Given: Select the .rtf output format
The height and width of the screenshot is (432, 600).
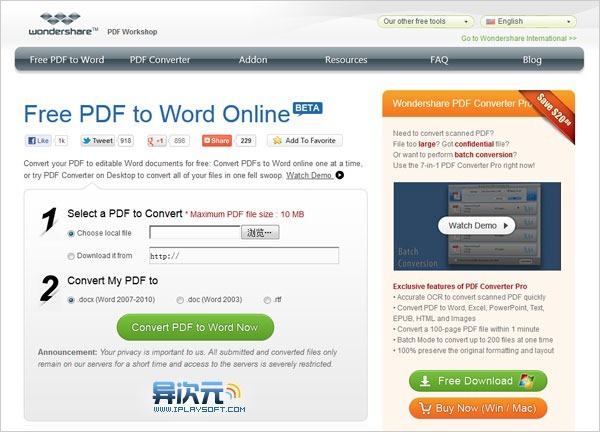Looking at the screenshot, I should click(267, 300).
